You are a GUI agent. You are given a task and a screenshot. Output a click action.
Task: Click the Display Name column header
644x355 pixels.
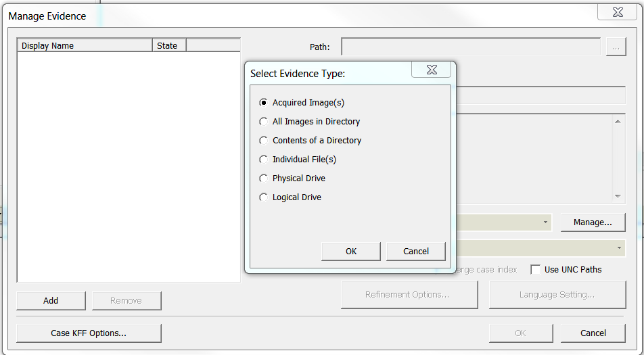pos(85,45)
